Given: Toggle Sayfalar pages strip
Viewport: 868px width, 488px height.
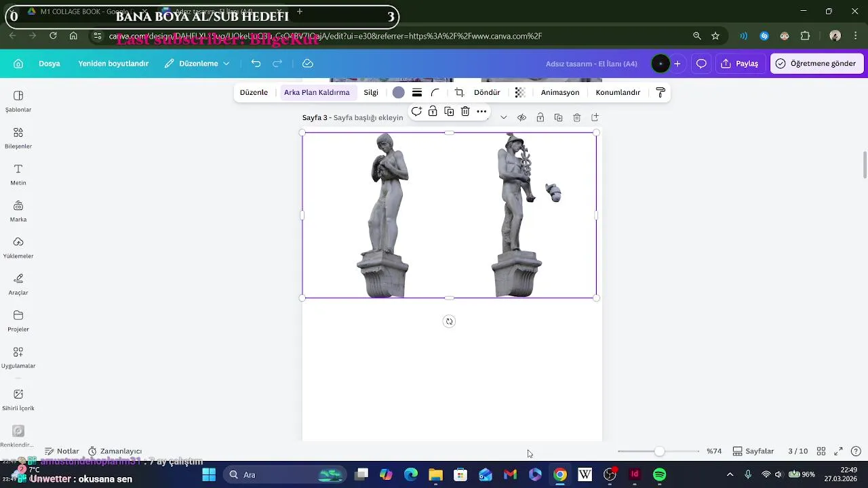Looking at the screenshot, I should pyautogui.click(x=753, y=451).
